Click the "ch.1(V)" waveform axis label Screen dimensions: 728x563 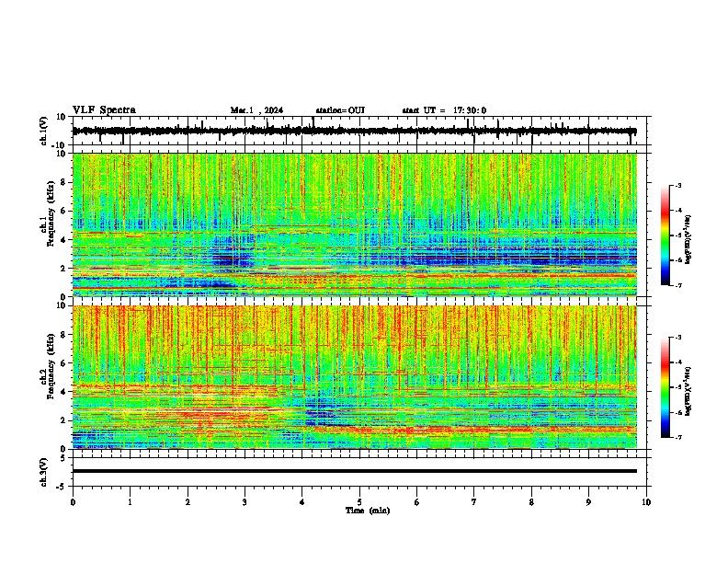click(44, 131)
